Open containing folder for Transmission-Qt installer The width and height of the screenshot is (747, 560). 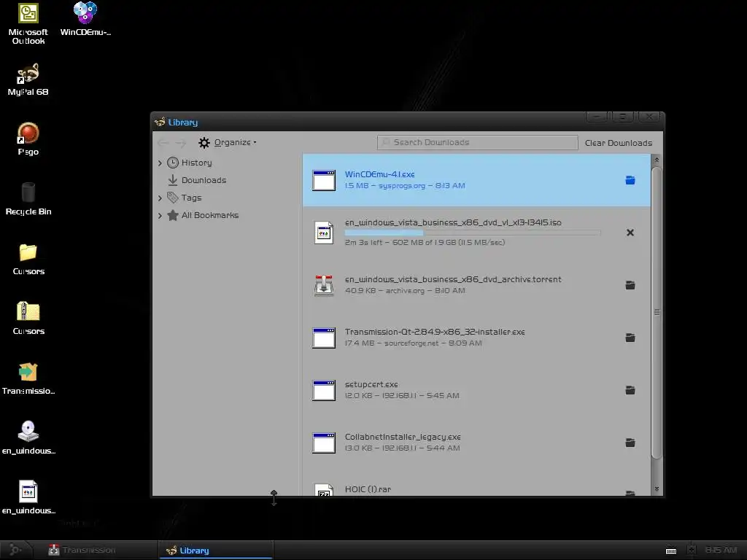click(x=630, y=337)
